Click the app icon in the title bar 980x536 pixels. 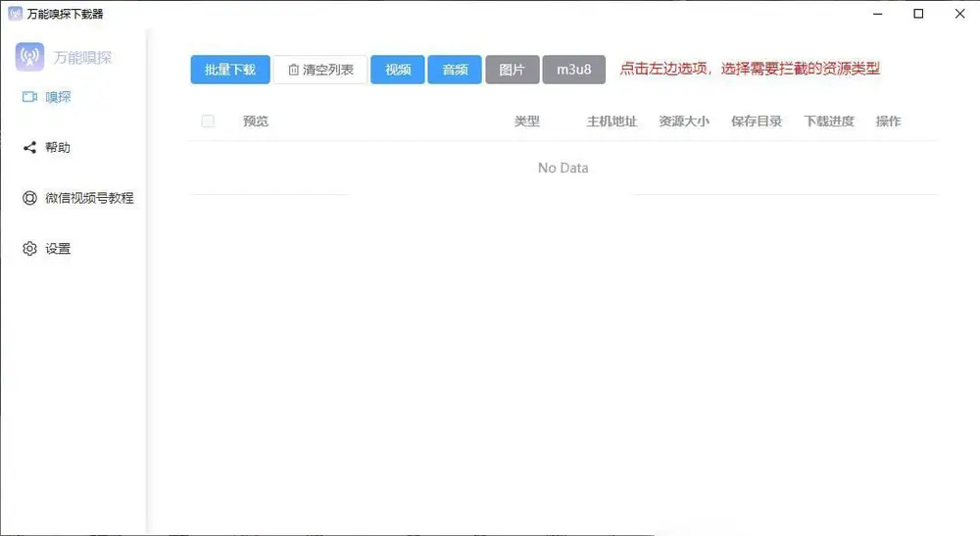tap(15, 13)
